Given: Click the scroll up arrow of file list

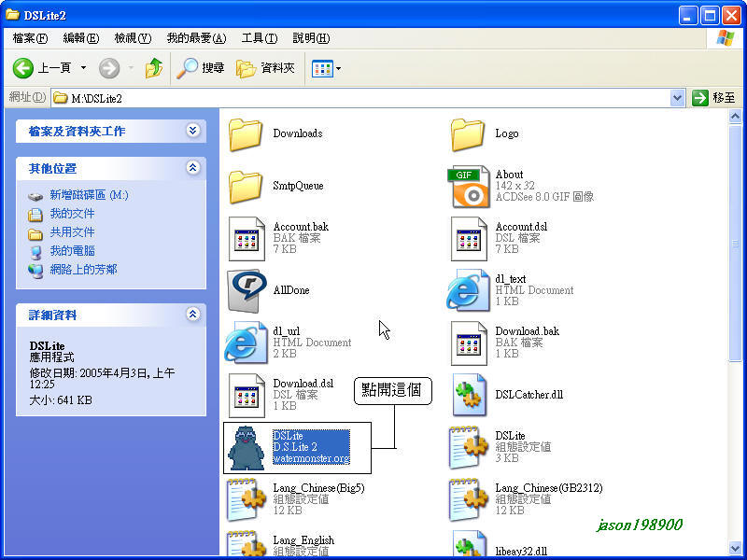Looking at the screenshot, I should [x=735, y=116].
